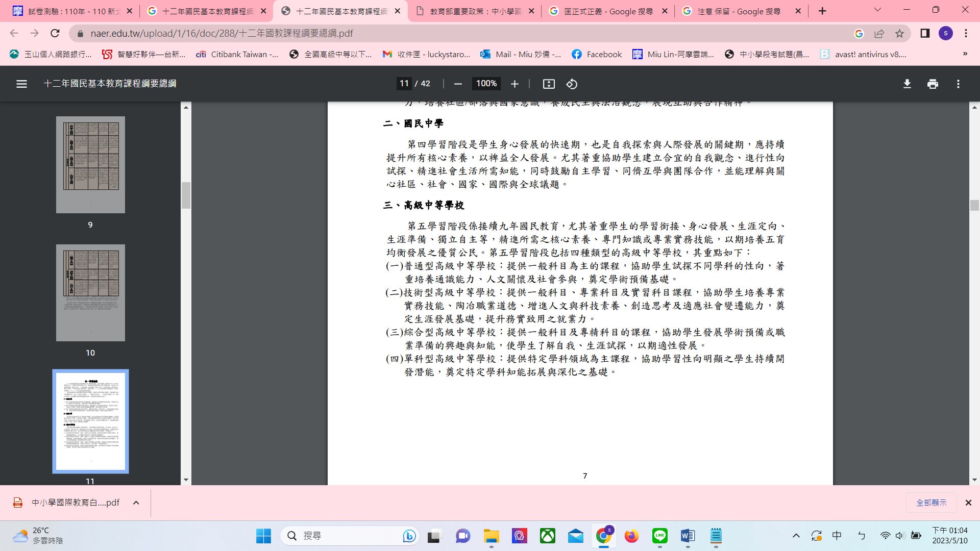Open Firefox from taskbar
Screen dimensions: 980x551
tap(631, 536)
